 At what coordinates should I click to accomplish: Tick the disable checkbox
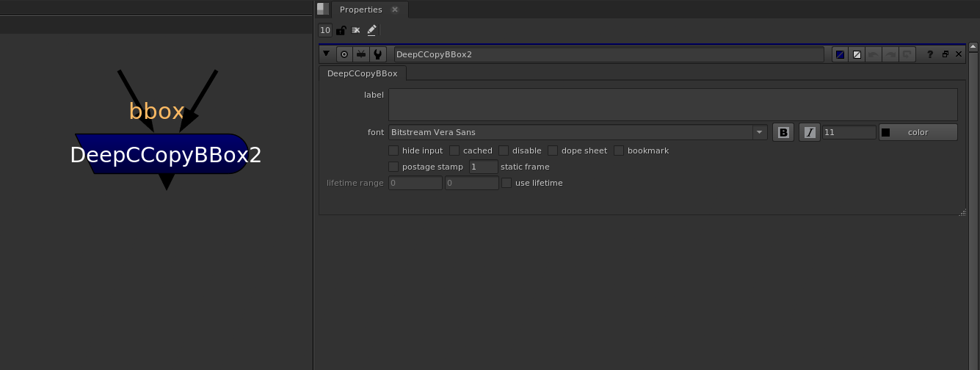click(504, 150)
